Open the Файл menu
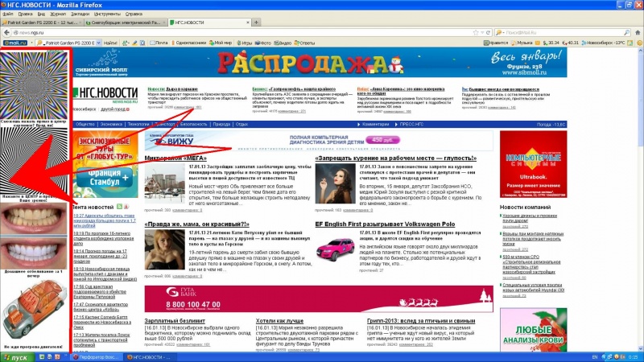The image size is (644, 362). pos(7,14)
